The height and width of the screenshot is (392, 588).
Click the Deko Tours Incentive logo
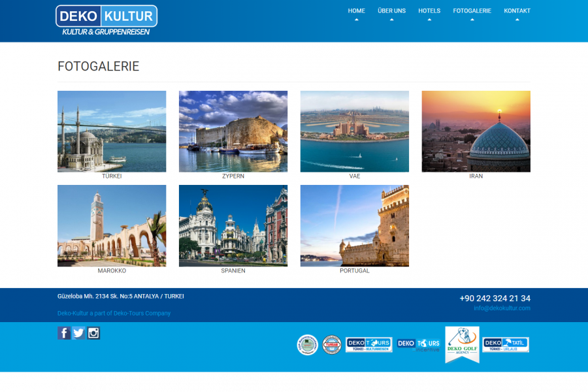[419, 344]
